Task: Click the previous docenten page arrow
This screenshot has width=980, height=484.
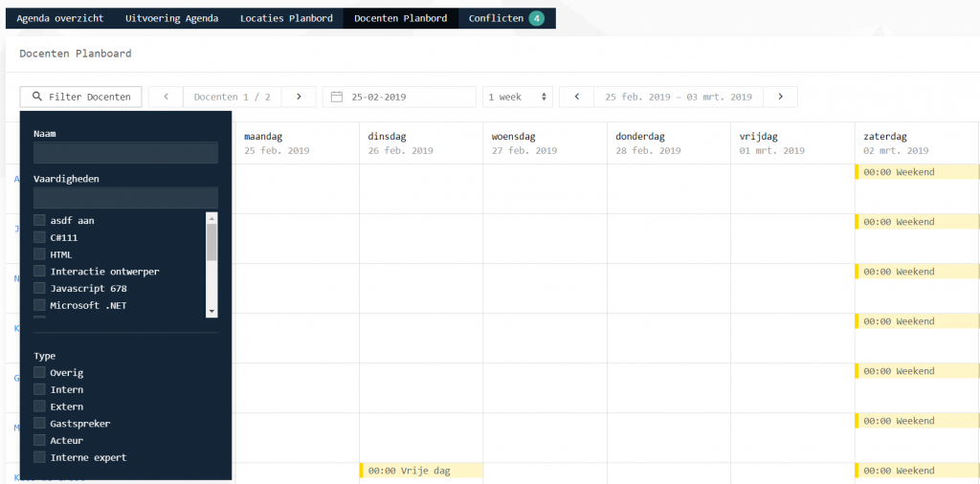Action: [x=166, y=97]
